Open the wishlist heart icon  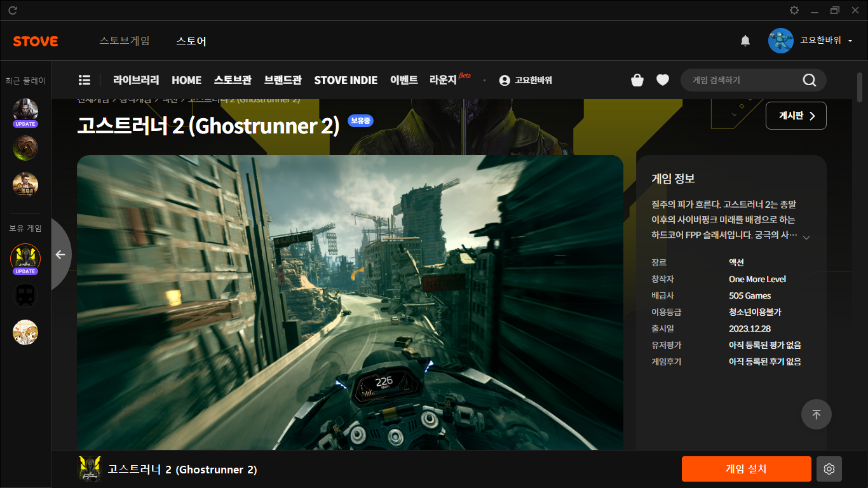[x=663, y=80]
